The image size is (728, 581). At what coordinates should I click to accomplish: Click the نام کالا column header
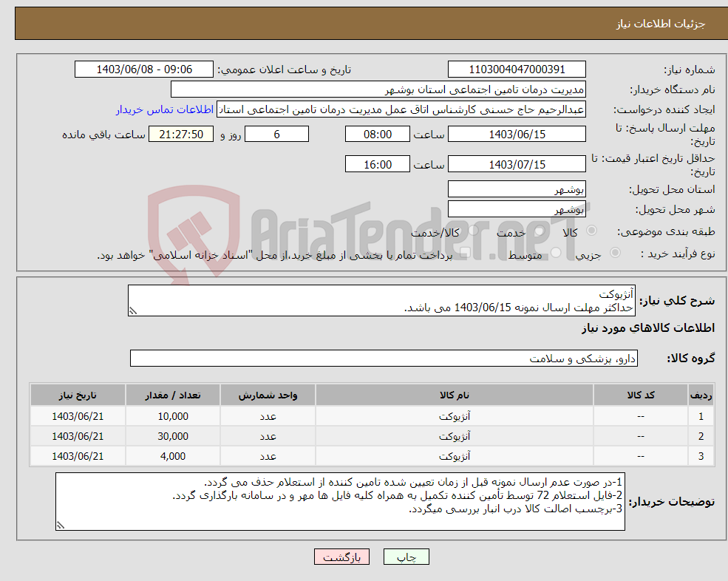coord(455,395)
